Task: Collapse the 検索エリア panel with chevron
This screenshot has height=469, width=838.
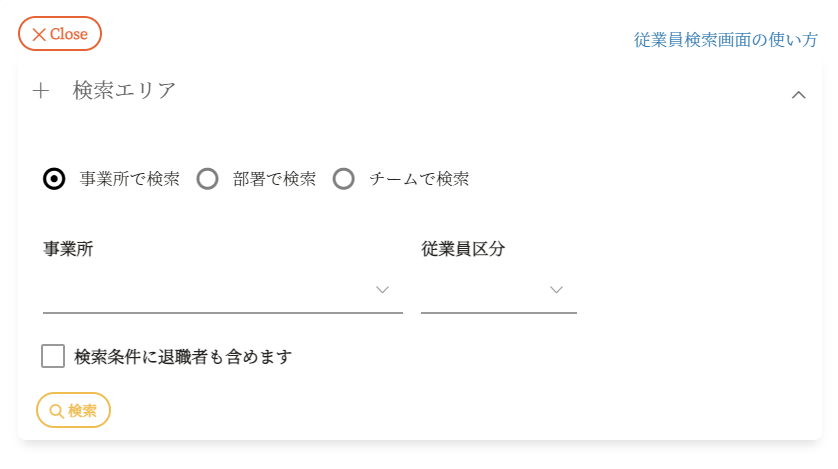Action: (798, 95)
